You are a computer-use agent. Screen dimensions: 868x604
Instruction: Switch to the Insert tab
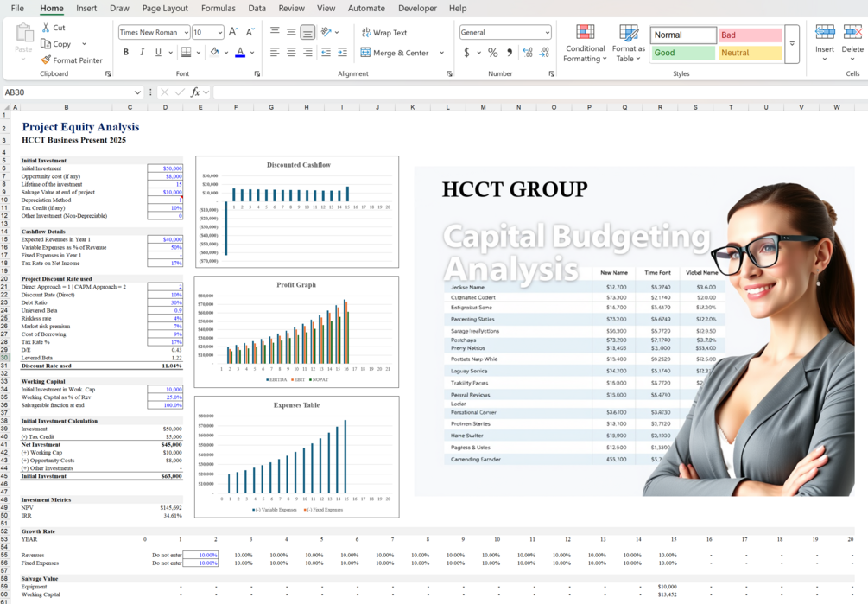click(86, 9)
